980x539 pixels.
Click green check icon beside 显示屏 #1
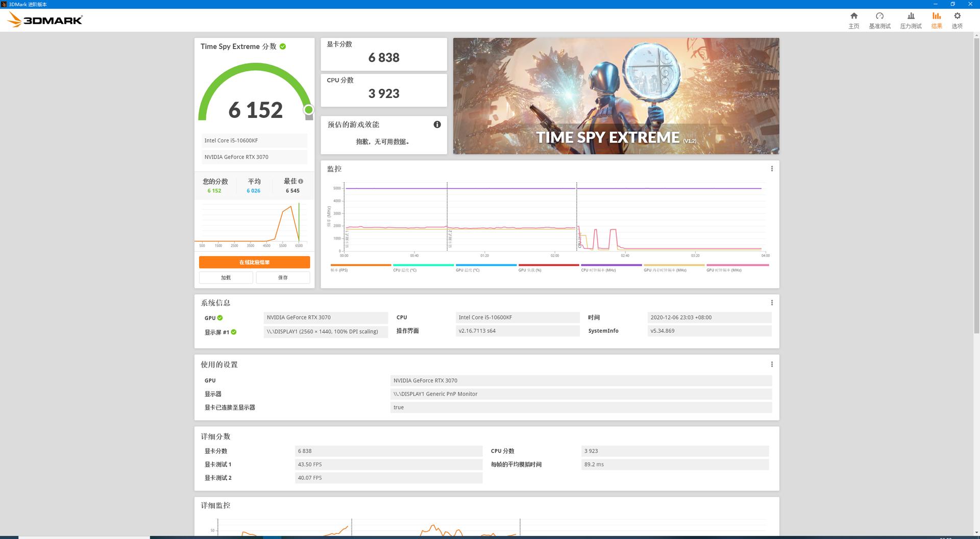(x=234, y=332)
